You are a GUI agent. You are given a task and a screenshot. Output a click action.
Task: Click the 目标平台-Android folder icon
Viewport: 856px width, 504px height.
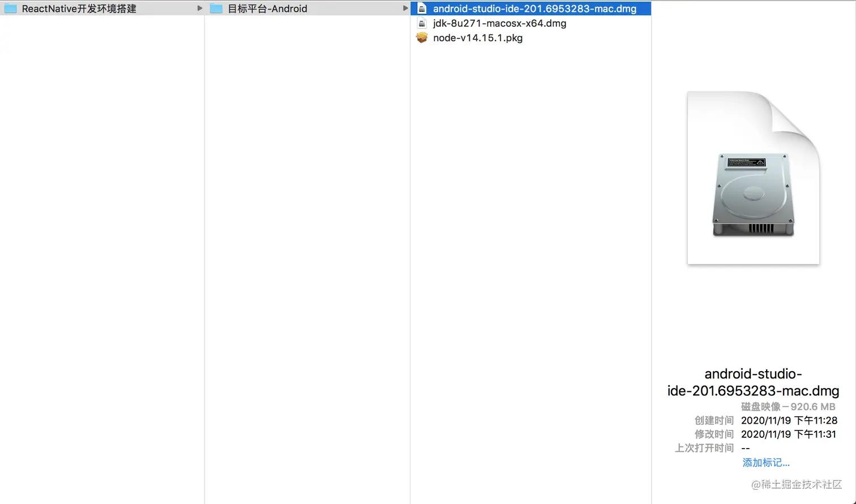[x=216, y=8]
